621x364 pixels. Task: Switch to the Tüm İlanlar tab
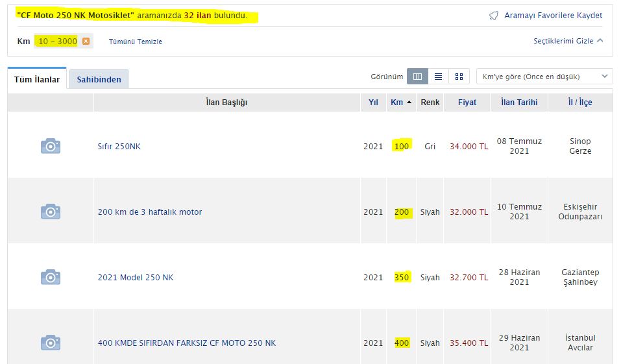[x=37, y=79]
